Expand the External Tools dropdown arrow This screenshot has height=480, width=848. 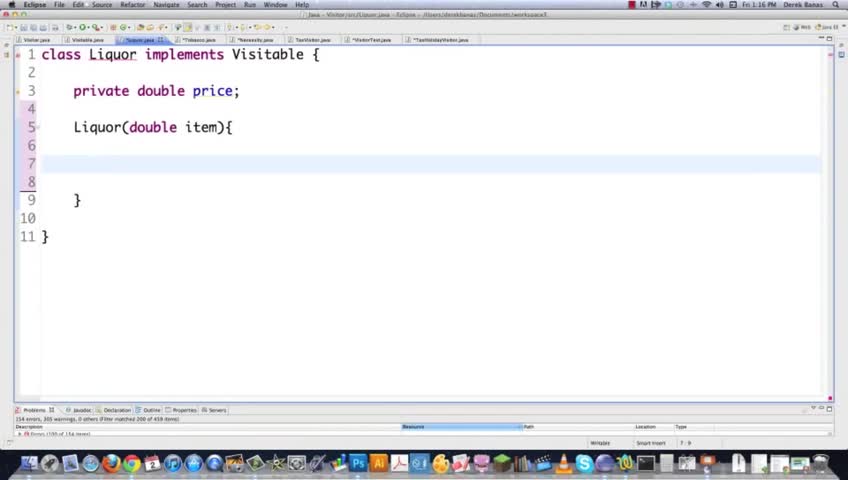[102, 28]
